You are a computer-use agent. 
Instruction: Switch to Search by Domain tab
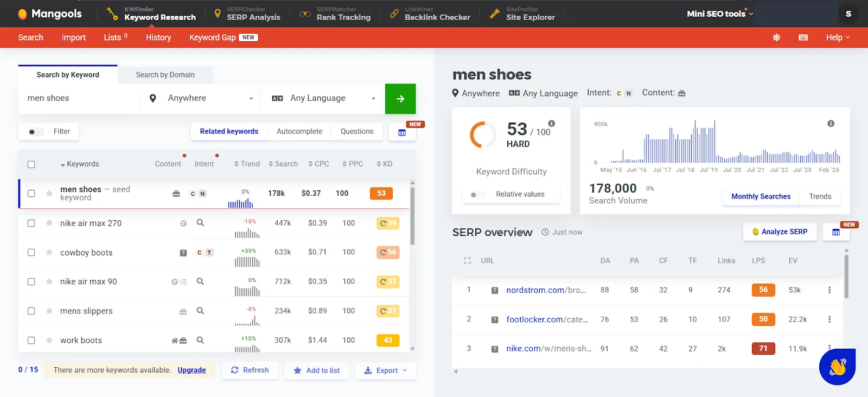pos(165,75)
